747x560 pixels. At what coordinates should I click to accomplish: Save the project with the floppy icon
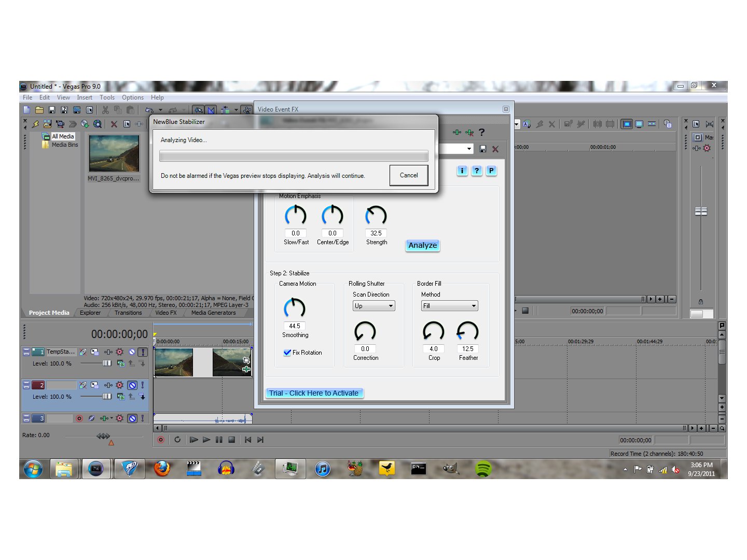pos(52,110)
